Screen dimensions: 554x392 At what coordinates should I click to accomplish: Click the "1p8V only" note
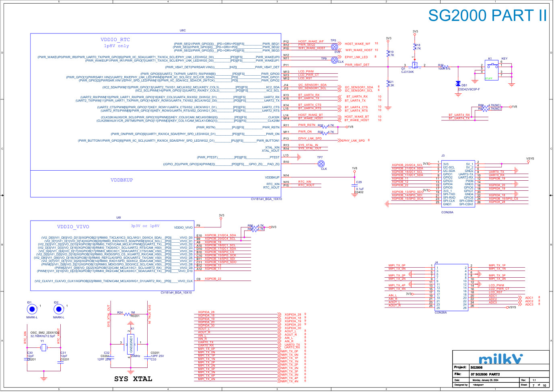click(x=117, y=46)
